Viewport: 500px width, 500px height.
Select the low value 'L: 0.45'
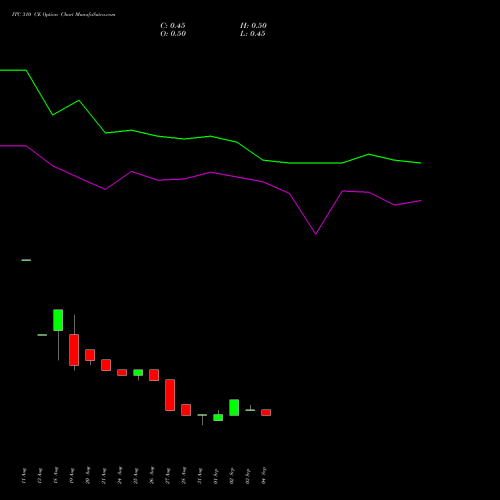pos(253,34)
